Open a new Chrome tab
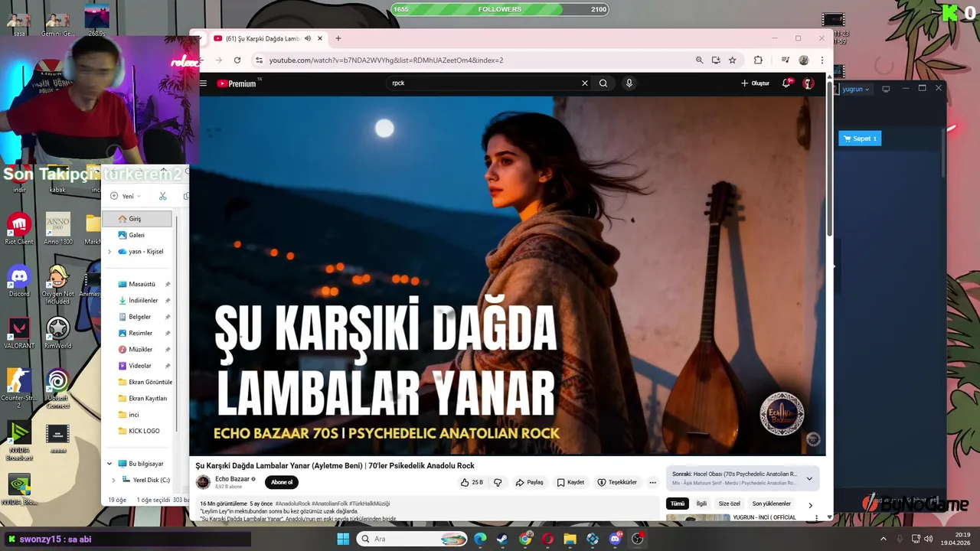Image resolution: width=980 pixels, height=551 pixels. pyautogui.click(x=338, y=38)
